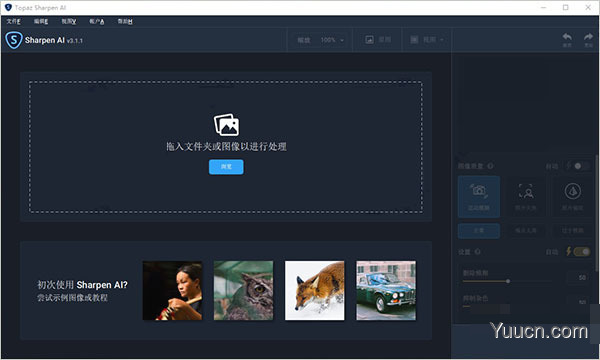600x360 pixels.
Task: Click the redo arrow icon
Action: [588, 37]
